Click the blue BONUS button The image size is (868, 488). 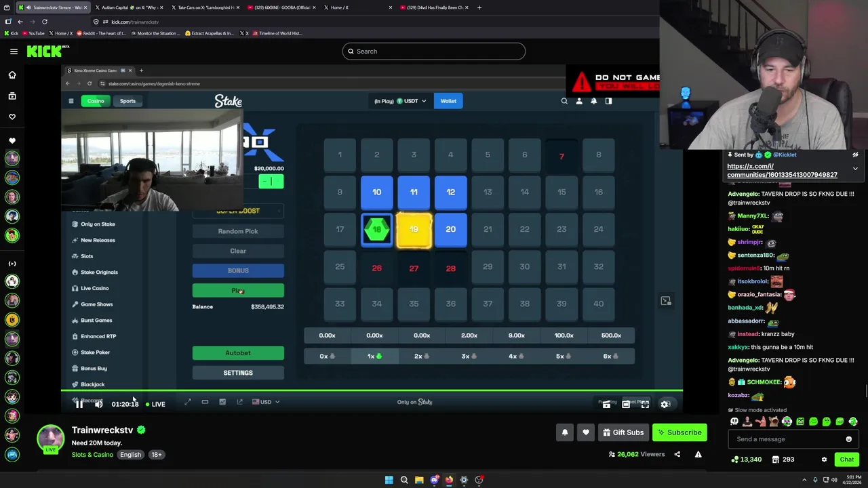(x=238, y=270)
